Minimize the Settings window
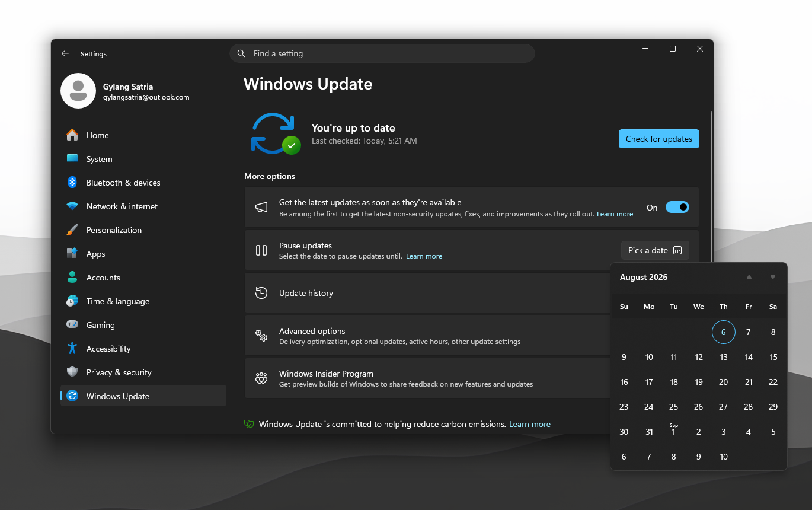 point(645,49)
